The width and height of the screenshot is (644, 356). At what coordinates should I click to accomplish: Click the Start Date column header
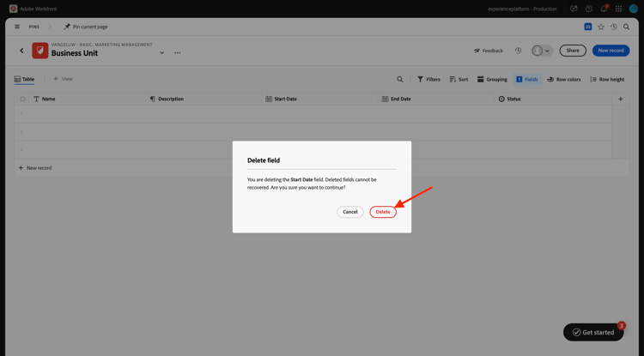(320, 99)
